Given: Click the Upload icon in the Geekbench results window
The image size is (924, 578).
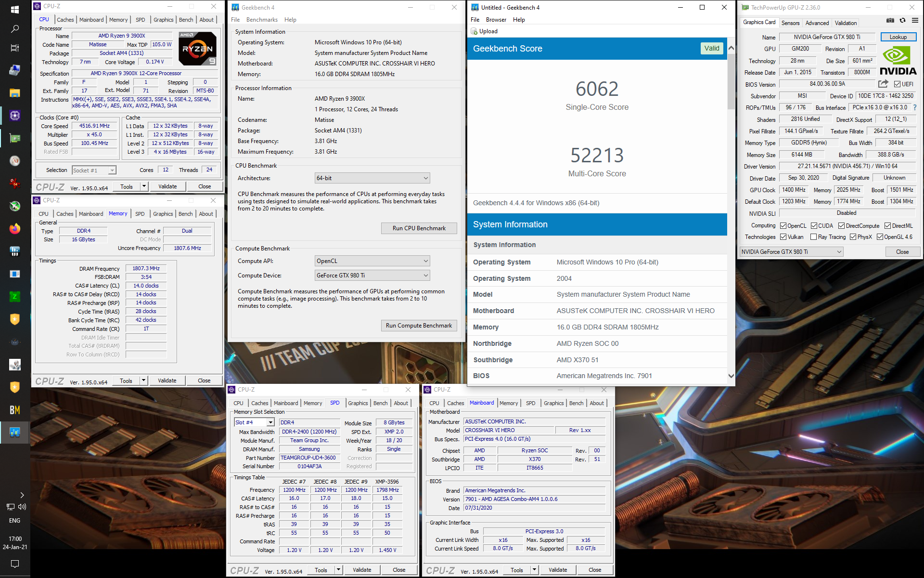Looking at the screenshot, I should (x=474, y=31).
